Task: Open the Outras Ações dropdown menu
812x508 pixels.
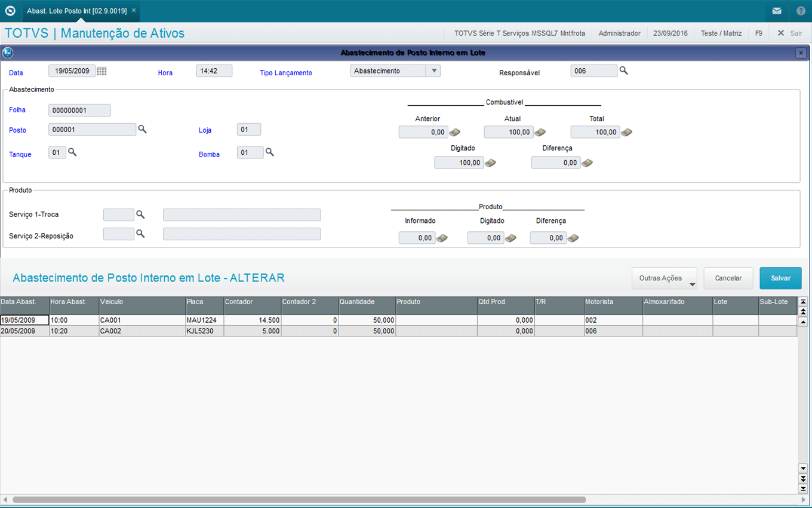Action: (x=664, y=279)
